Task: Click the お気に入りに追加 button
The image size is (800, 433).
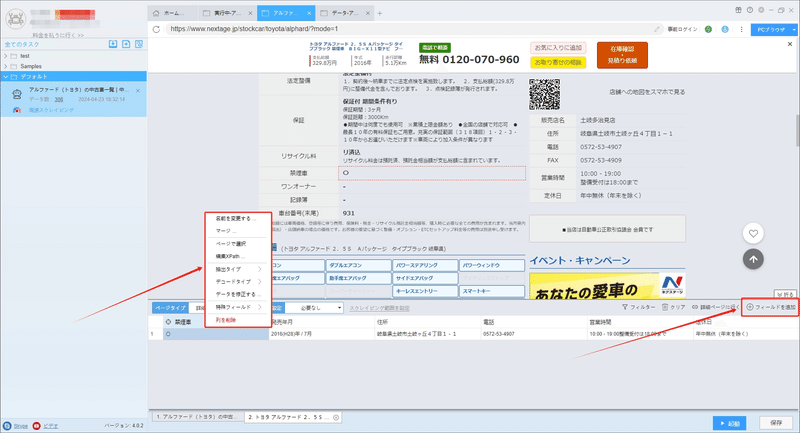Action: [558, 48]
